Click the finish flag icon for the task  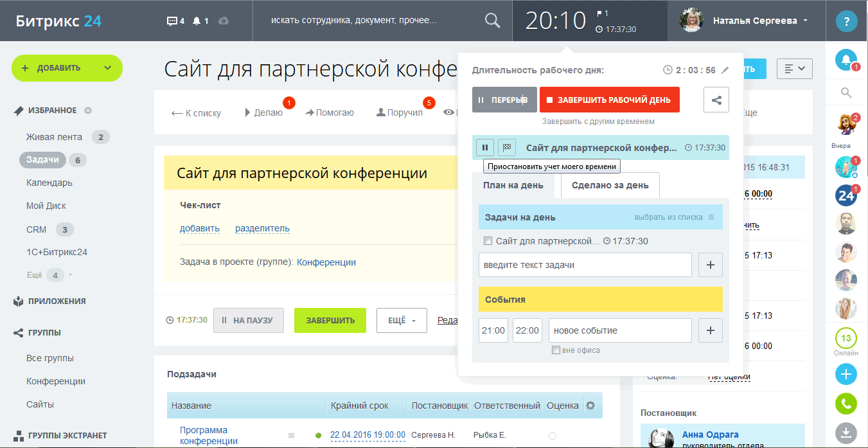pyautogui.click(x=507, y=148)
